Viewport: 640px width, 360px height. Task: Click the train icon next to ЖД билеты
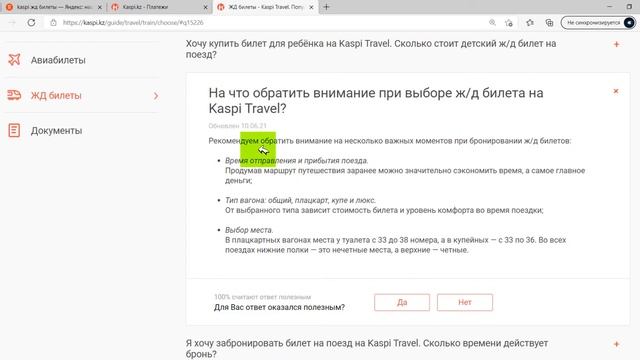point(14,95)
